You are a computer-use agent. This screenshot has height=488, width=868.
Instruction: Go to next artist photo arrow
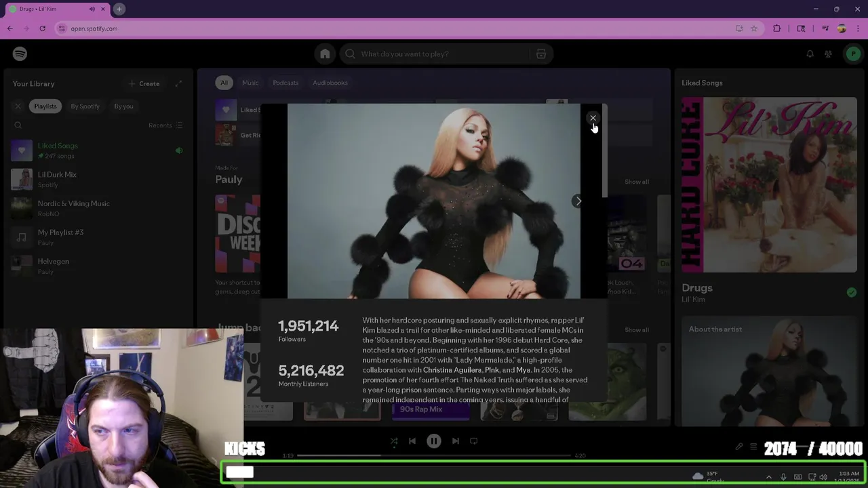578,201
